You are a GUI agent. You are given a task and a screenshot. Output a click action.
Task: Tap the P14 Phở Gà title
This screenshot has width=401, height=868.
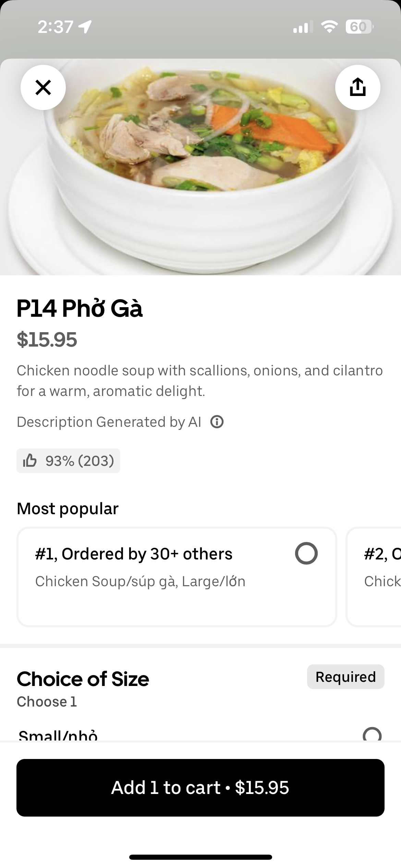(x=80, y=309)
